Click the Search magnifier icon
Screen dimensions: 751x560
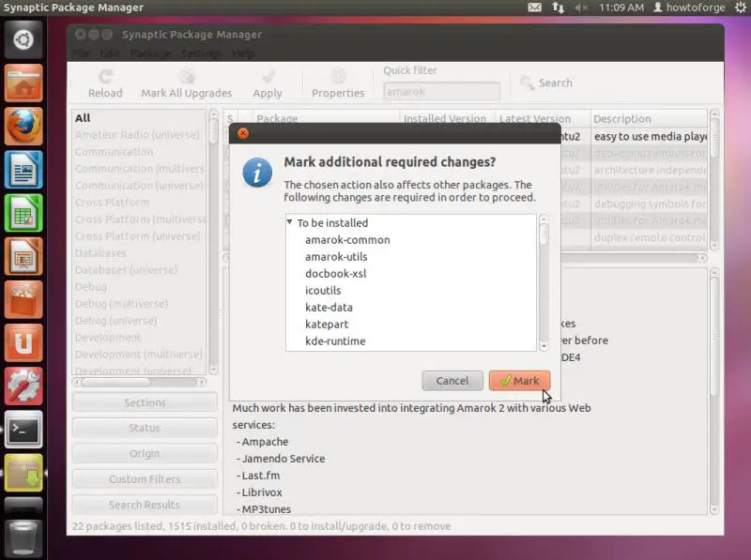(x=527, y=83)
